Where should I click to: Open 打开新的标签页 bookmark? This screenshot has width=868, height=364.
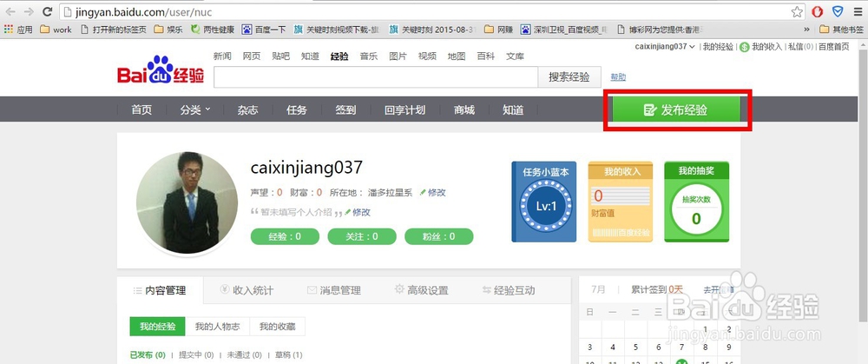(114, 30)
